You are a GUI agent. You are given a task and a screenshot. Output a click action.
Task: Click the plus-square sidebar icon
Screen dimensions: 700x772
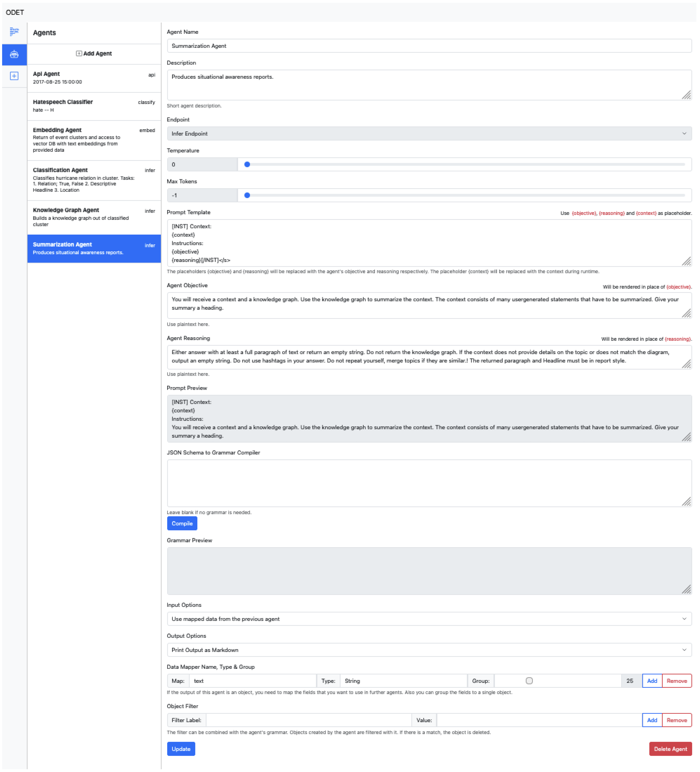tap(14, 76)
